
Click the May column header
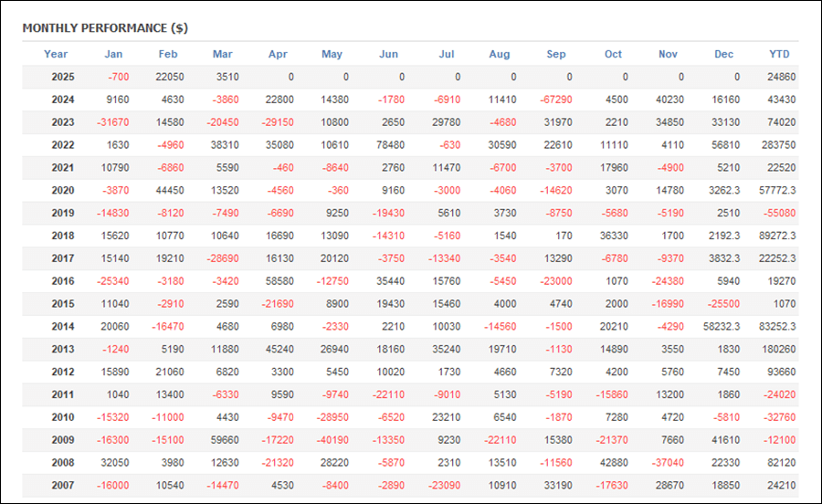click(x=332, y=54)
